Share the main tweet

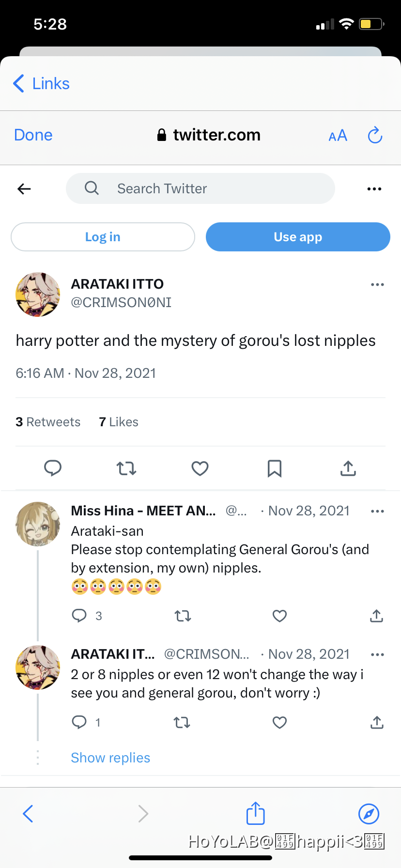point(348,468)
